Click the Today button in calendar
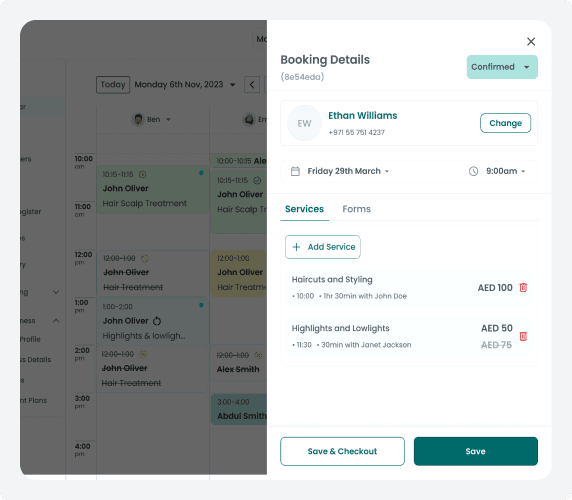 pyautogui.click(x=113, y=85)
